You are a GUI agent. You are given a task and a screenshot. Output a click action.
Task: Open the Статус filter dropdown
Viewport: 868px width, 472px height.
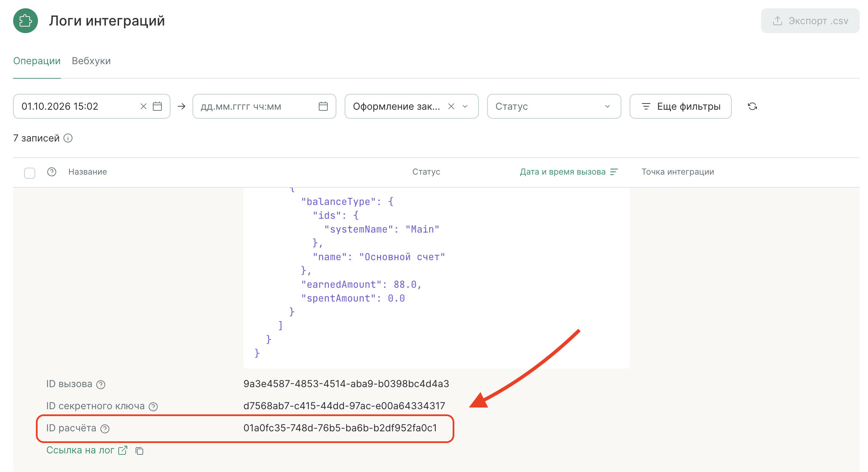[x=554, y=106]
